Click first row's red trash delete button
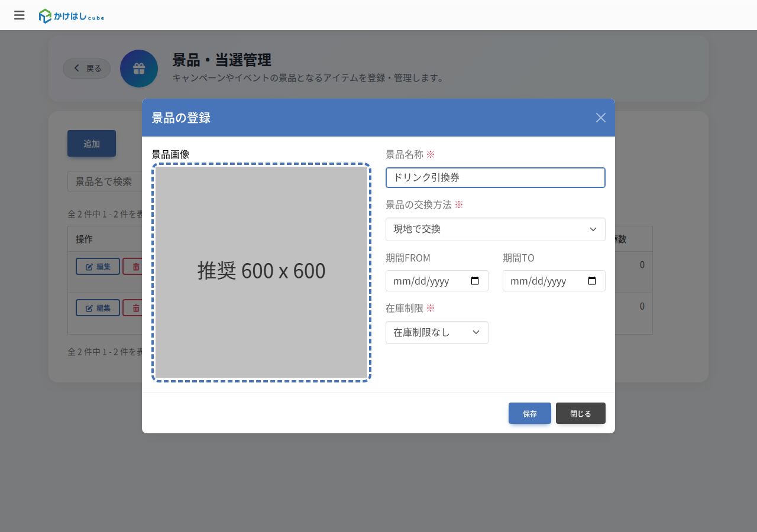This screenshot has height=532, width=757. pyautogui.click(x=132, y=267)
